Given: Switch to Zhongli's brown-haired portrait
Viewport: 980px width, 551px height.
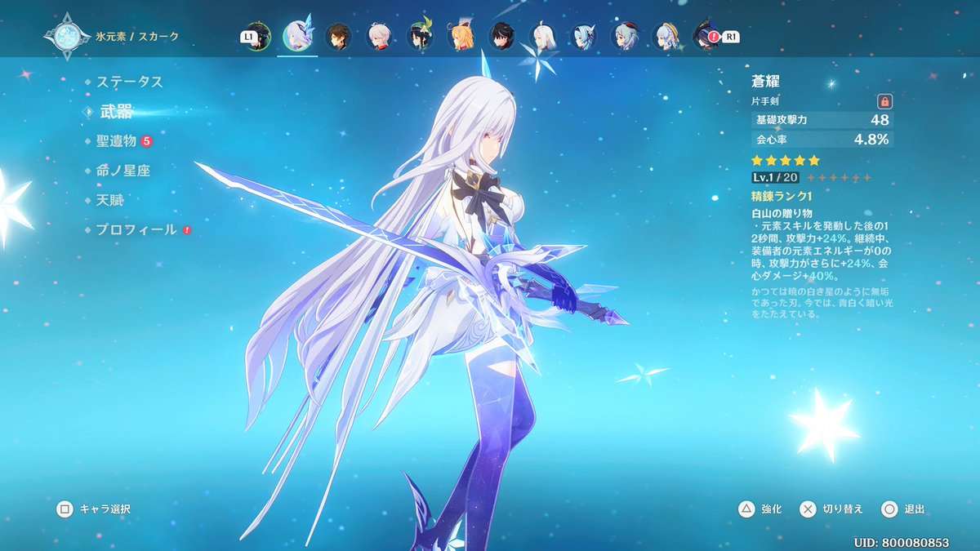Looking at the screenshot, I should point(339,36).
